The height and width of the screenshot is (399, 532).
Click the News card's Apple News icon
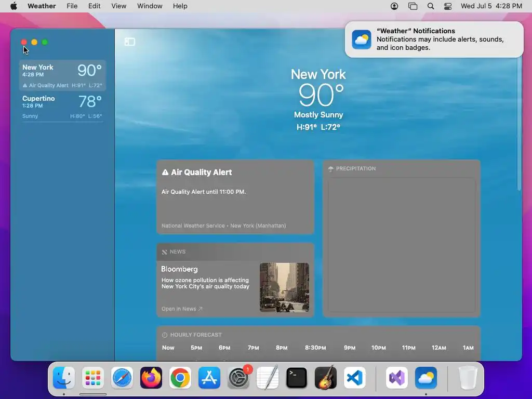click(165, 252)
